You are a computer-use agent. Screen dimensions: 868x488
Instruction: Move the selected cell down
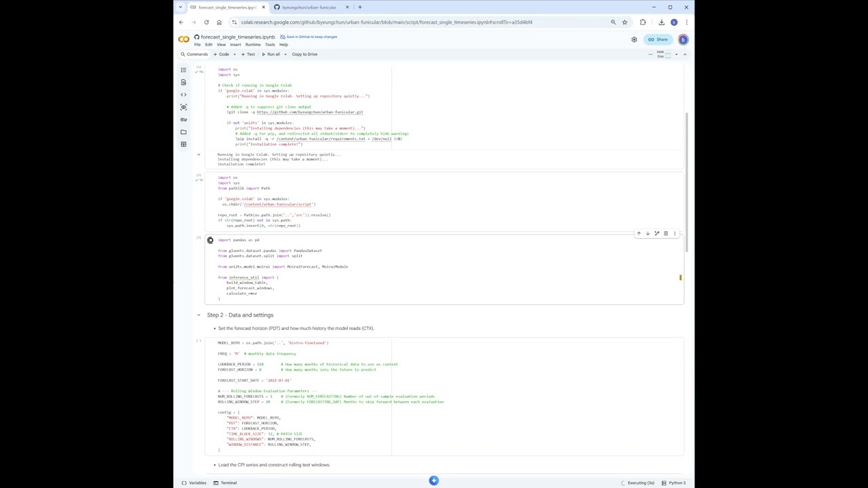[648, 233]
